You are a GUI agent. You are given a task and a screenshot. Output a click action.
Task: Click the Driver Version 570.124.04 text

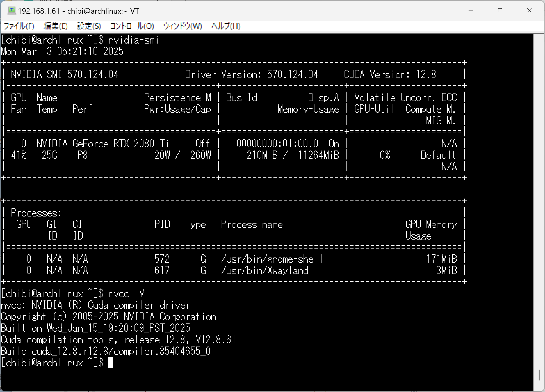point(251,74)
